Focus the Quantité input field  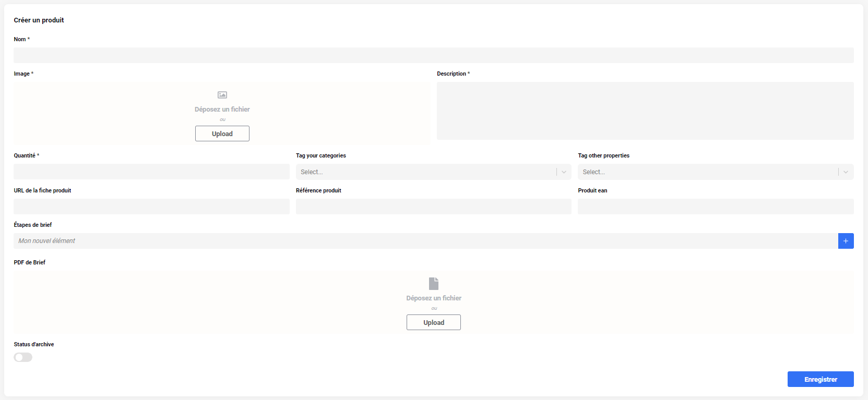tap(151, 172)
